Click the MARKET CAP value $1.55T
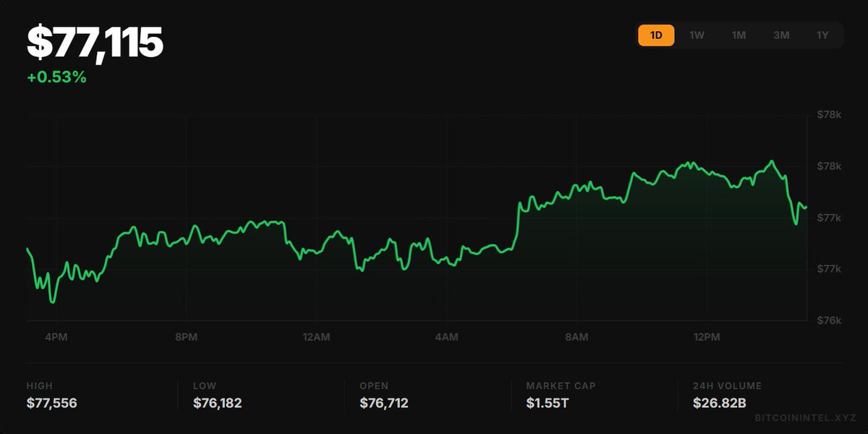868x434 pixels. click(548, 403)
